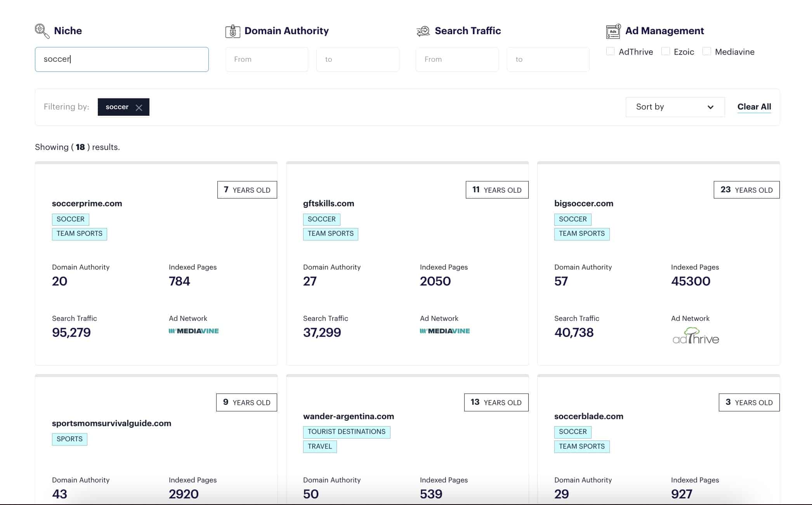Viewport: 812px width, 505px height.
Task: Click Search Traffic to field
Action: click(548, 59)
